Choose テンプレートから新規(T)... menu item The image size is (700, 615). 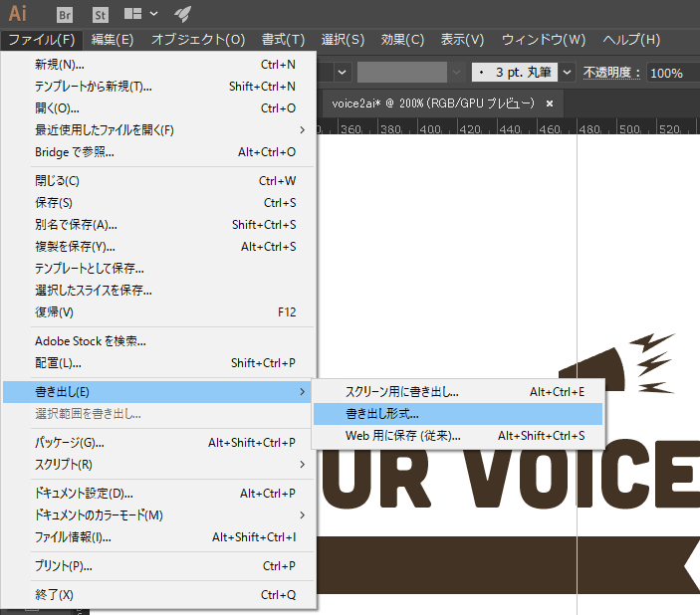pos(159,87)
